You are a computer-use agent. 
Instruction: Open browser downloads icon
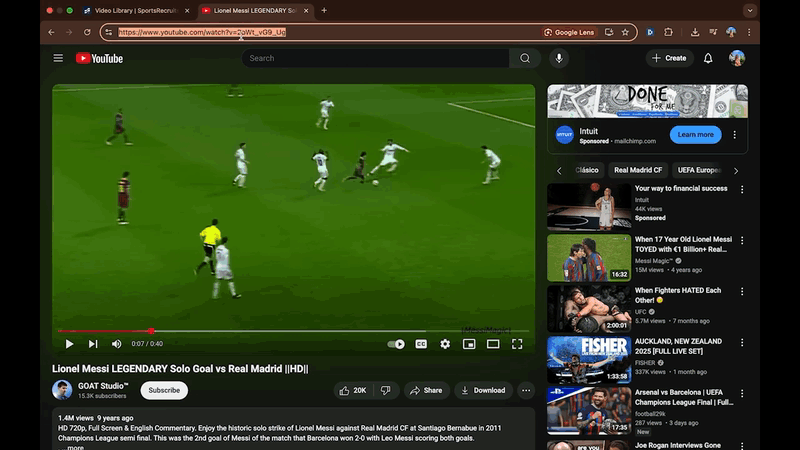695,32
